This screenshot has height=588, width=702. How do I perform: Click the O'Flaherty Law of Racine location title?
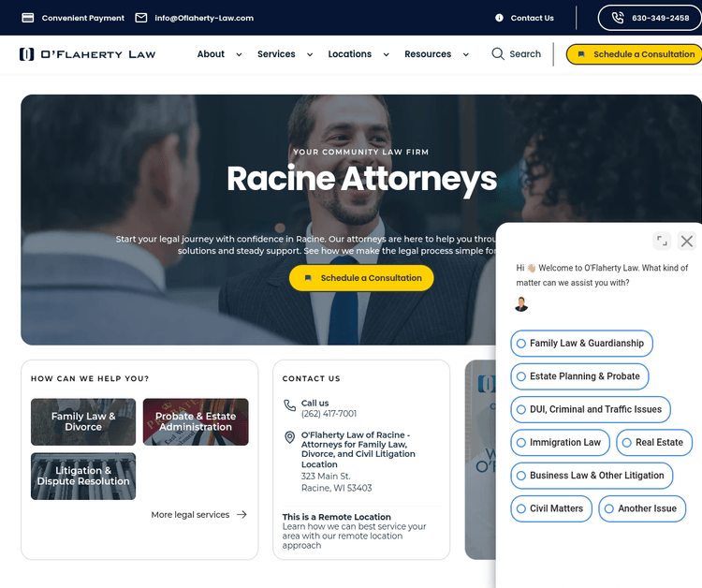358,449
